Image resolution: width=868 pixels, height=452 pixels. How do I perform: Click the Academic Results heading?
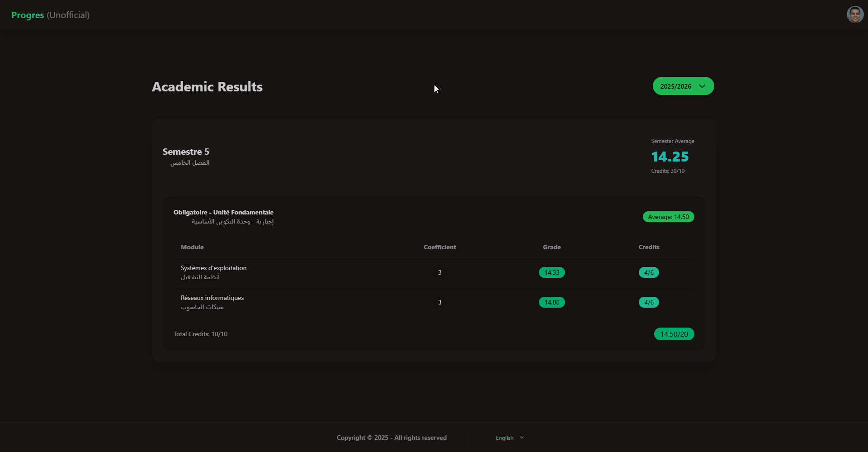tap(207, 86)
